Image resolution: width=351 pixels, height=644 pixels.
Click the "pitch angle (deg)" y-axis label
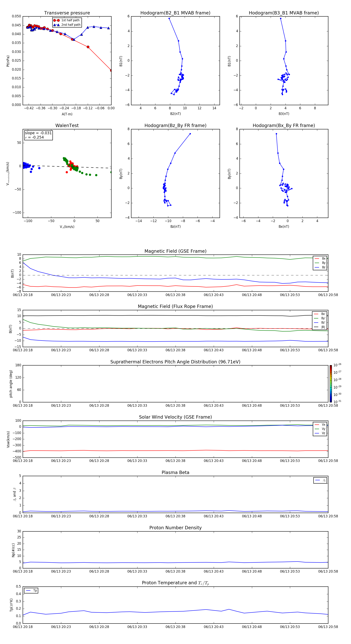pos(11,384)
